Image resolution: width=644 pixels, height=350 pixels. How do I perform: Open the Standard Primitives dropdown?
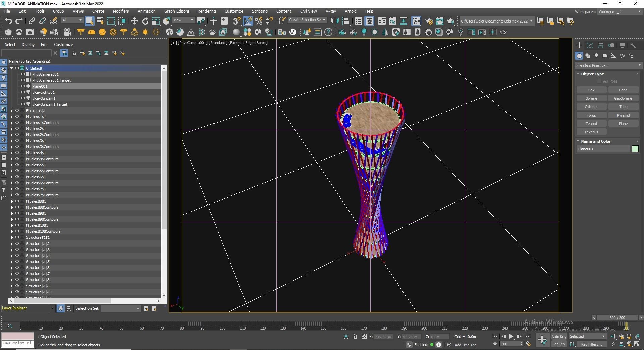608,65
